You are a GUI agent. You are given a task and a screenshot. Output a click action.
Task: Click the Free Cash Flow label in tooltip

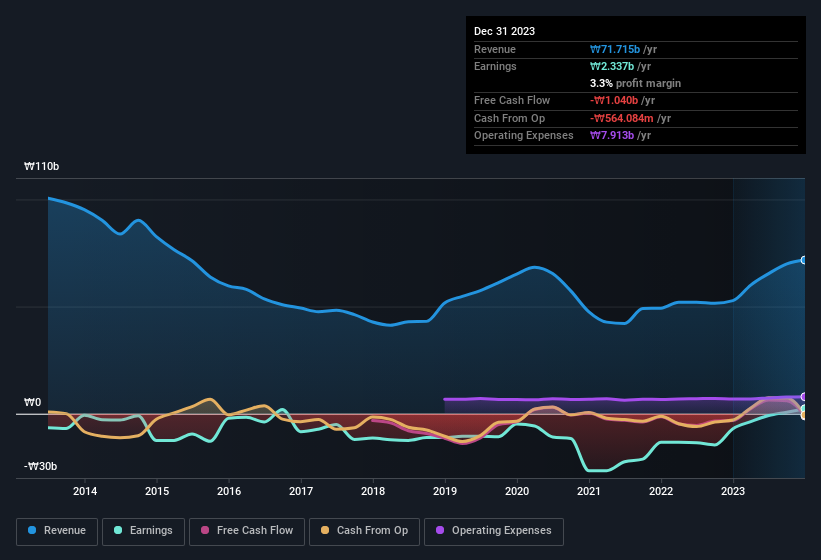[512, 100]
